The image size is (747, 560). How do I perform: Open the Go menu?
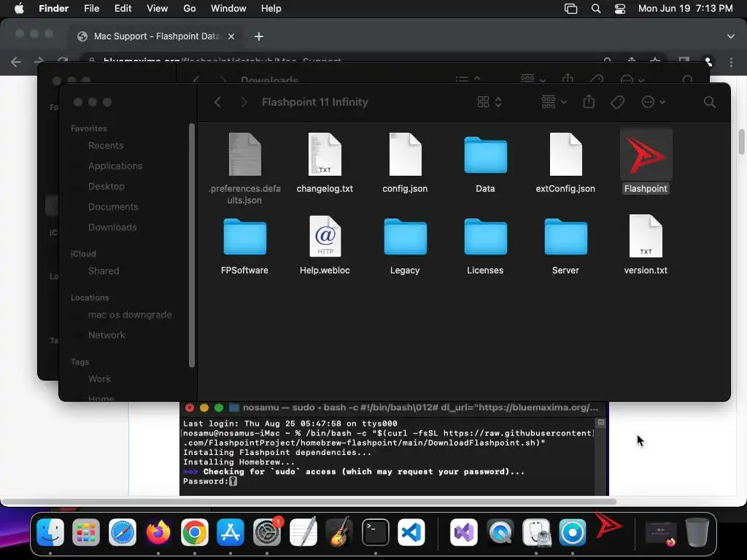pyautogui.click(x=190, y=9)
